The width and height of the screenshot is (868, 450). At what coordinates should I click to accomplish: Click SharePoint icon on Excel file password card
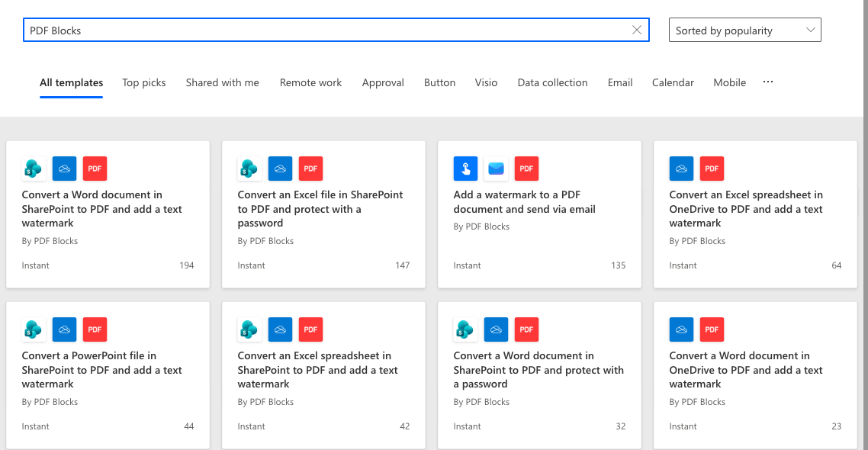[x=249, y=169]
